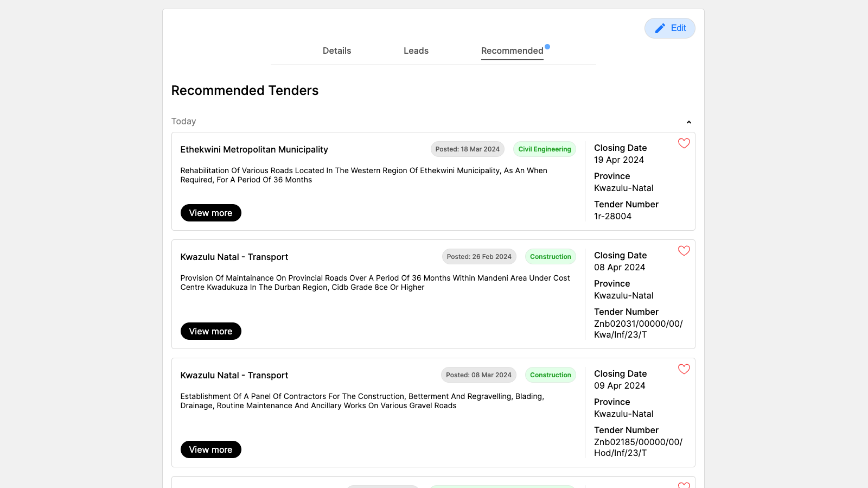Screen dimensions: 868x488
Task: Click the Today section label
Action: [x=183, y=121]
